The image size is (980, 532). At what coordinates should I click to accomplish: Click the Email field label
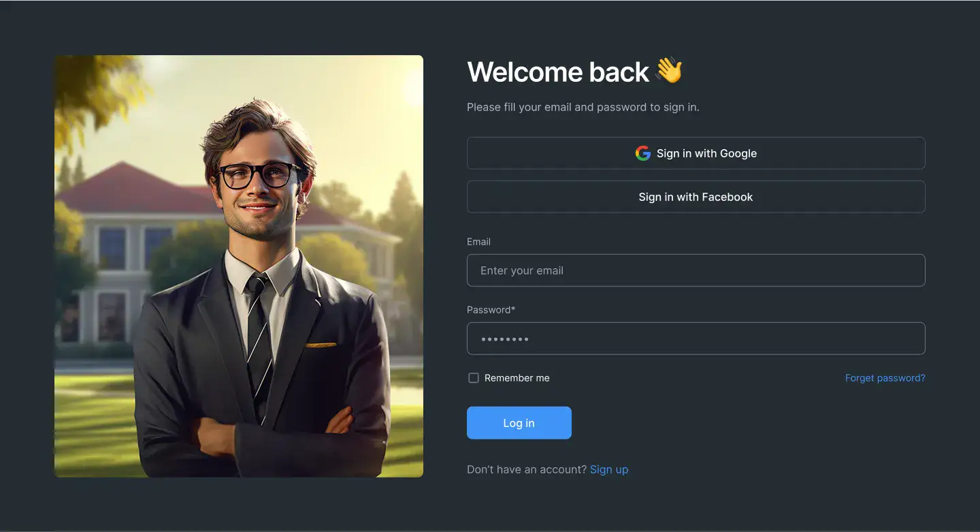pyautogui.click(x=478, y=242)
